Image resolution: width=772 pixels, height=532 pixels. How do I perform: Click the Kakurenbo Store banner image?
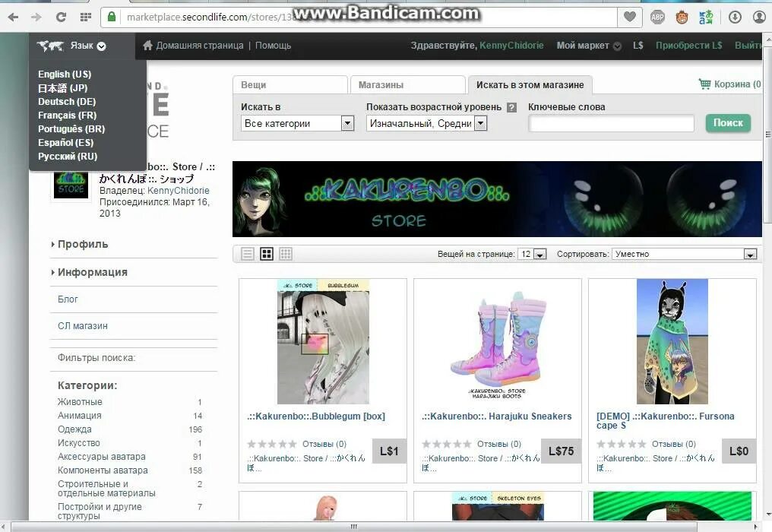click(x=497, y=199)
